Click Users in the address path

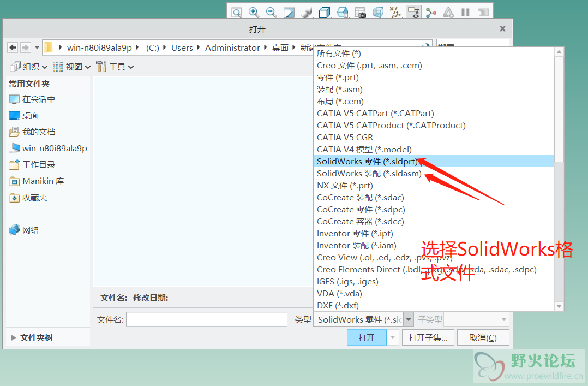click(182, 48)
